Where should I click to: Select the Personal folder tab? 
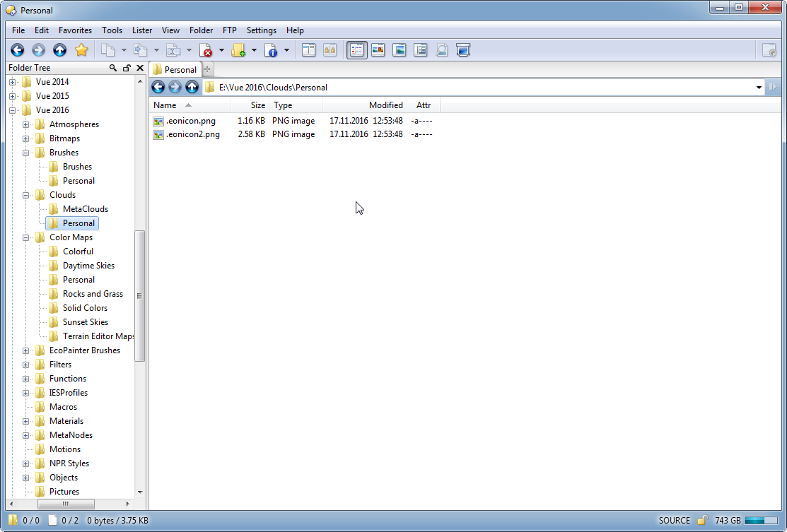pos(175,70)
